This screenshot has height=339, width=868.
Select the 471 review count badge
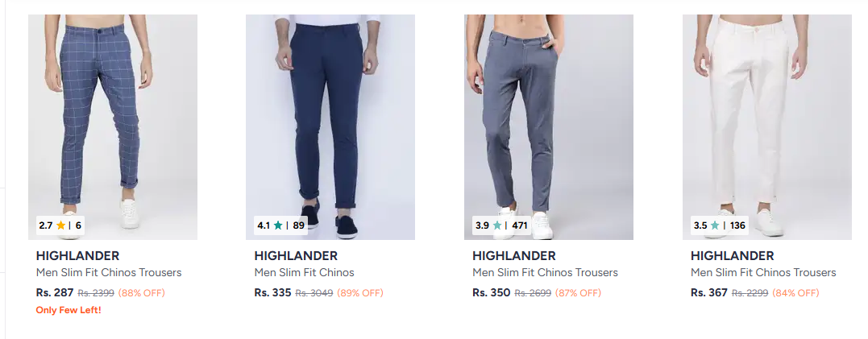coord(520,225)
